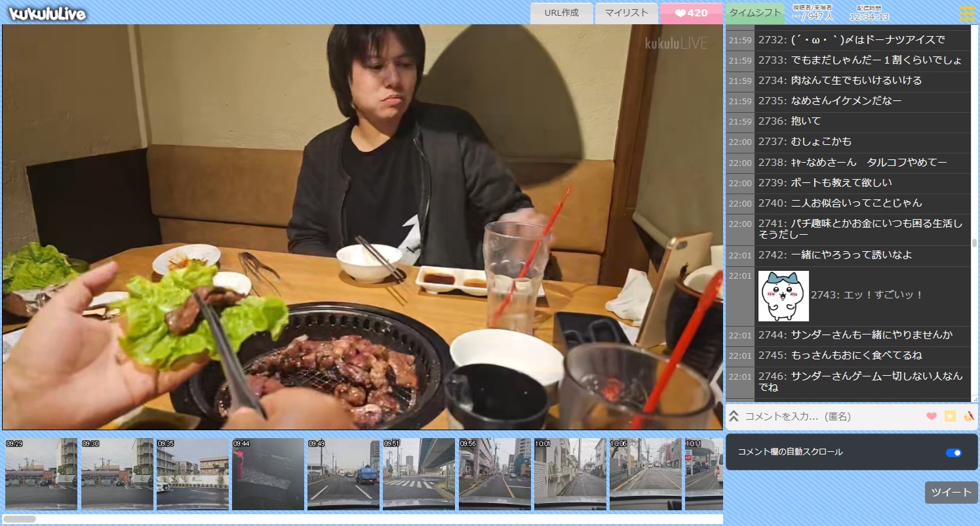The image size is (980, 526).
Task: Open the paint palette color picker icon
Action: click(x=968, y=416)
